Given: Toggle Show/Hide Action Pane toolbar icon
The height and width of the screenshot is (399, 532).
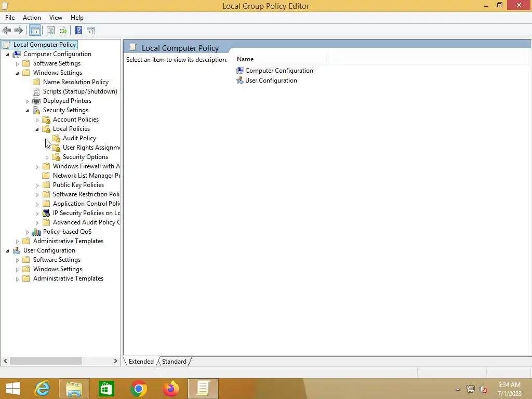Looking at the screenshot, I should [91, 31].
